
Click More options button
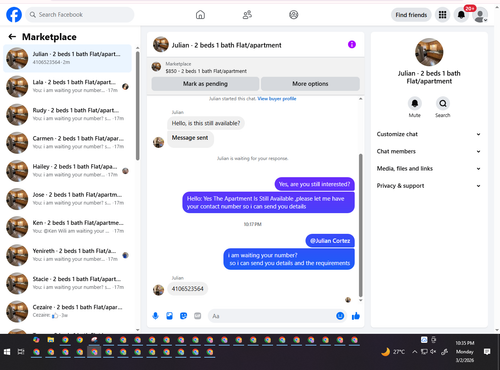pos(310,84)
